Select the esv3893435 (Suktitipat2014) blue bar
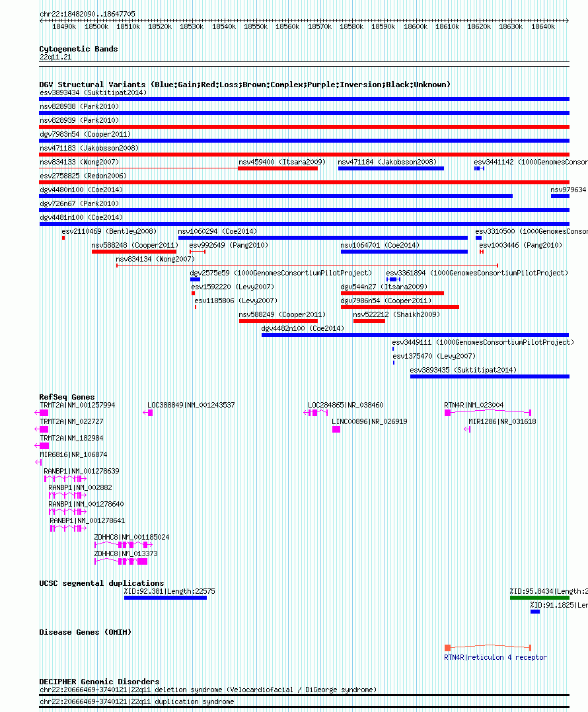The width and height of the screenshot is (588, 712). (x=490, y=376)
